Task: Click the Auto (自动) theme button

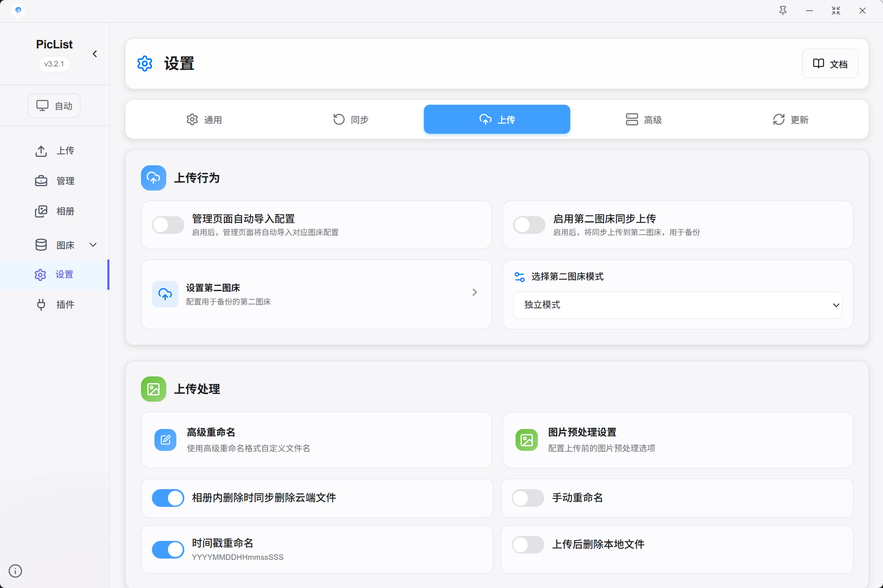Action: point(54,106)
